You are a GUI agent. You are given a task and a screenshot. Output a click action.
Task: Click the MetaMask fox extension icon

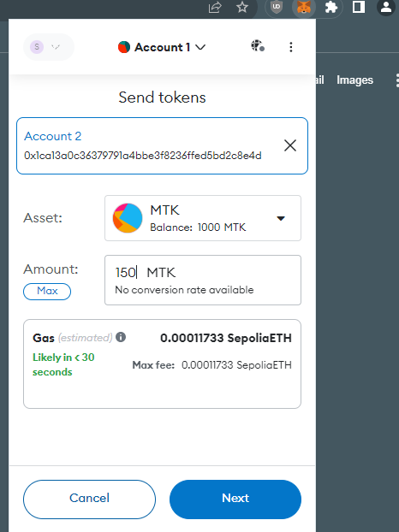point(304,7)
